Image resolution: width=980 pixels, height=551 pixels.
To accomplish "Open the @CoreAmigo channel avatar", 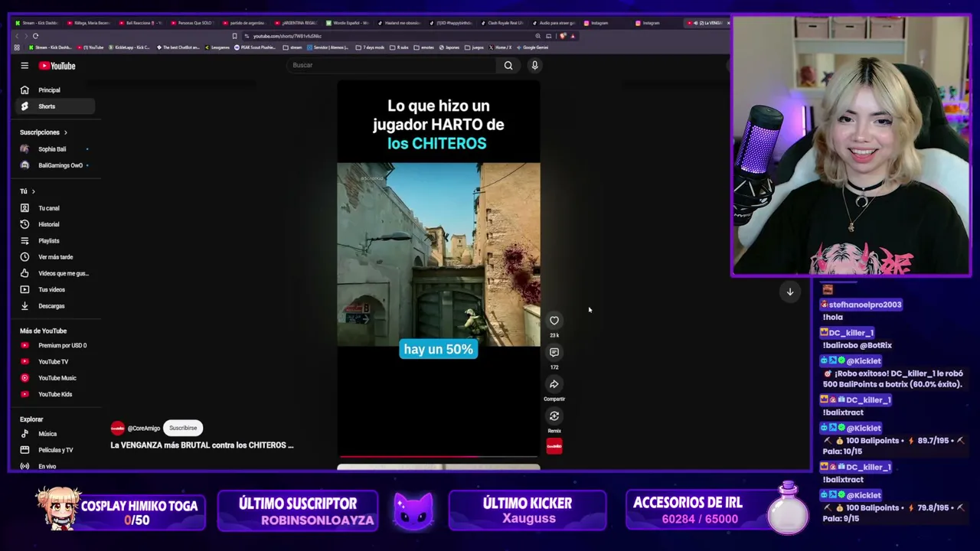I will (117, 428).
